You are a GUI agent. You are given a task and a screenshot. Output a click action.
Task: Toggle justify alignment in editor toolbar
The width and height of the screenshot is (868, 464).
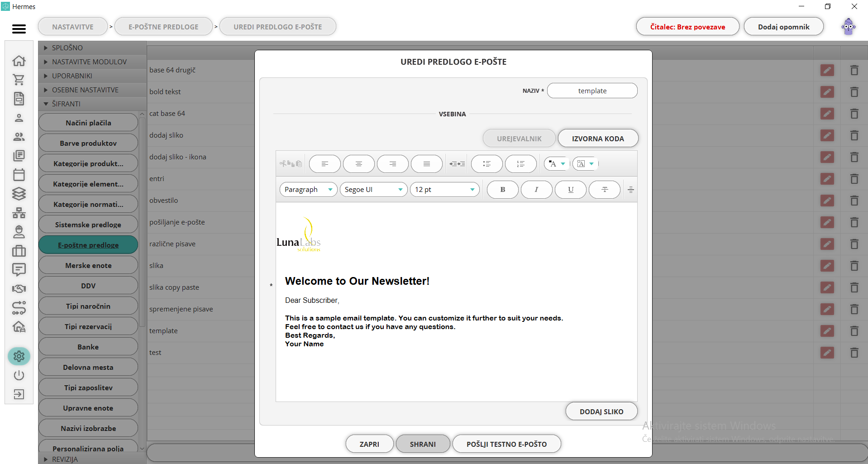pyautogui.click(x=427, y=164)
